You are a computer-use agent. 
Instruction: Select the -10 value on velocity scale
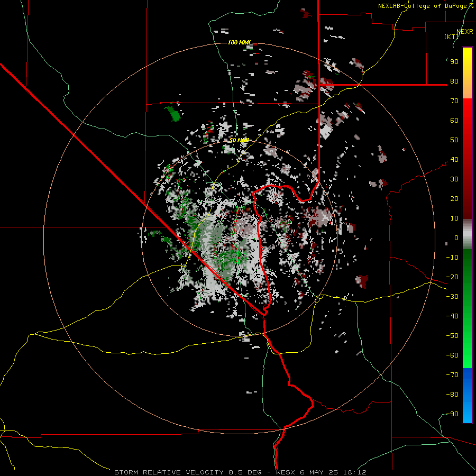(x=452, y=258)
